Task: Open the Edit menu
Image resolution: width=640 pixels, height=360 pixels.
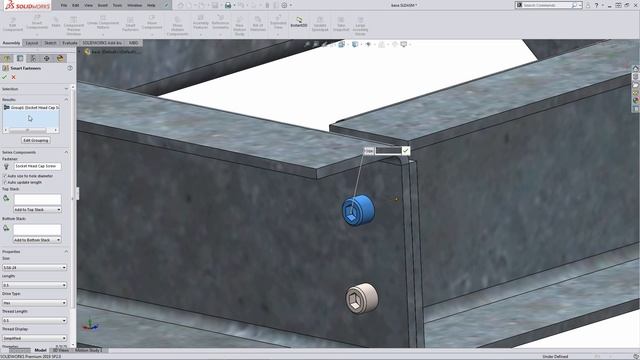Action: (76, 5)
